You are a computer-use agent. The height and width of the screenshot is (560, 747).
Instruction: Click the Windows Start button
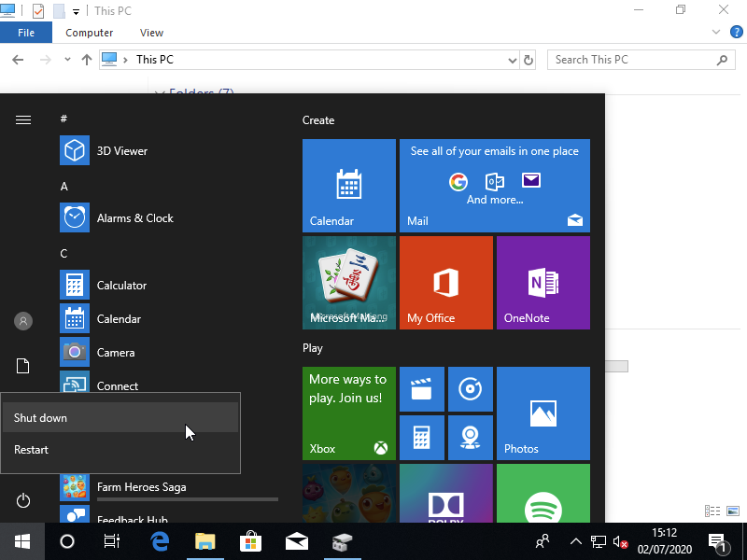click(x=21, y=541)
